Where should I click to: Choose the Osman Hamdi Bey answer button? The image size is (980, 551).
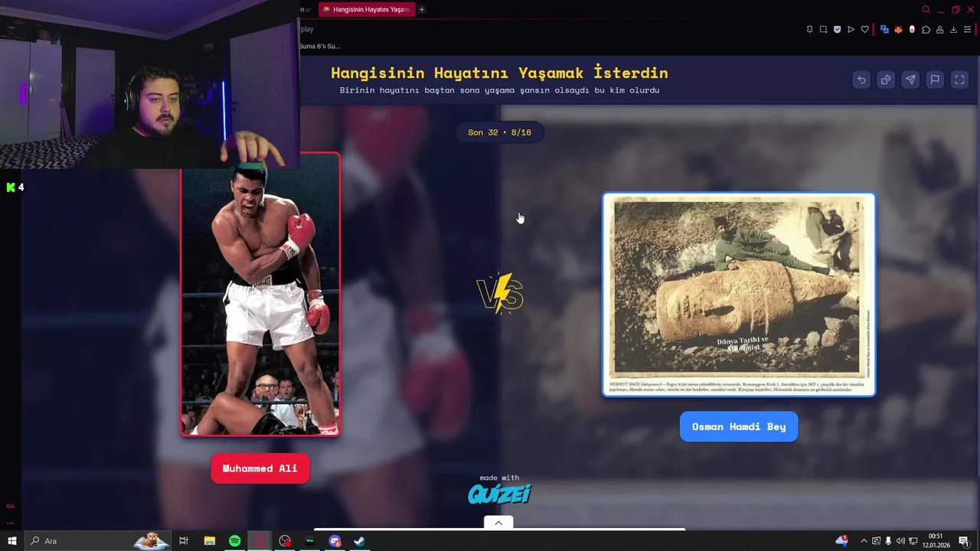coord(739,426)
